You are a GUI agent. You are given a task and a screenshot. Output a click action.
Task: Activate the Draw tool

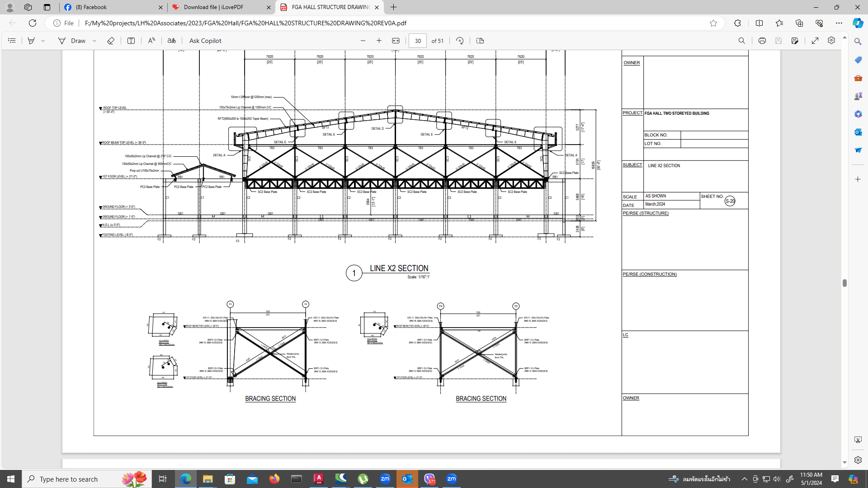click(x=72, y=41)
